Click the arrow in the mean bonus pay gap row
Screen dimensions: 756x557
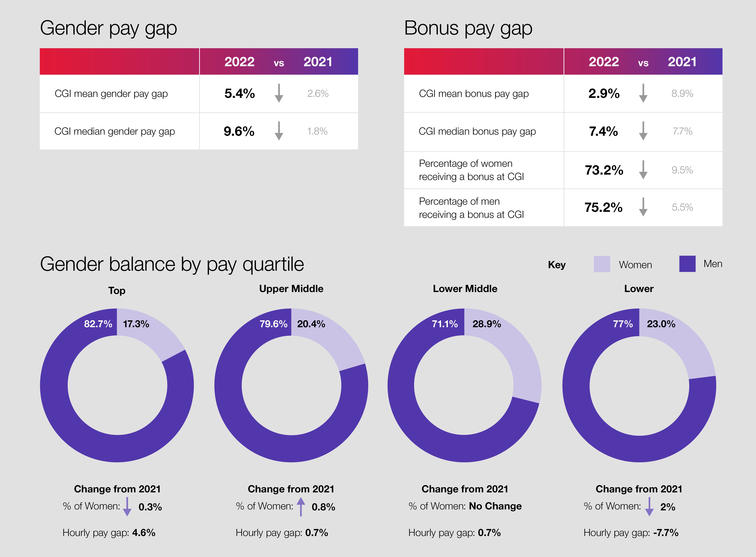[643, 93]
